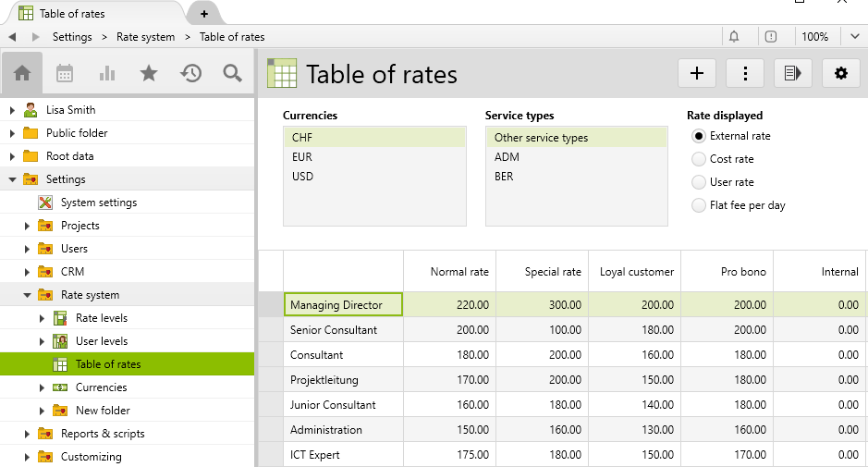
Task: Expand the Currencies tree node
Action: pos(42,387)
